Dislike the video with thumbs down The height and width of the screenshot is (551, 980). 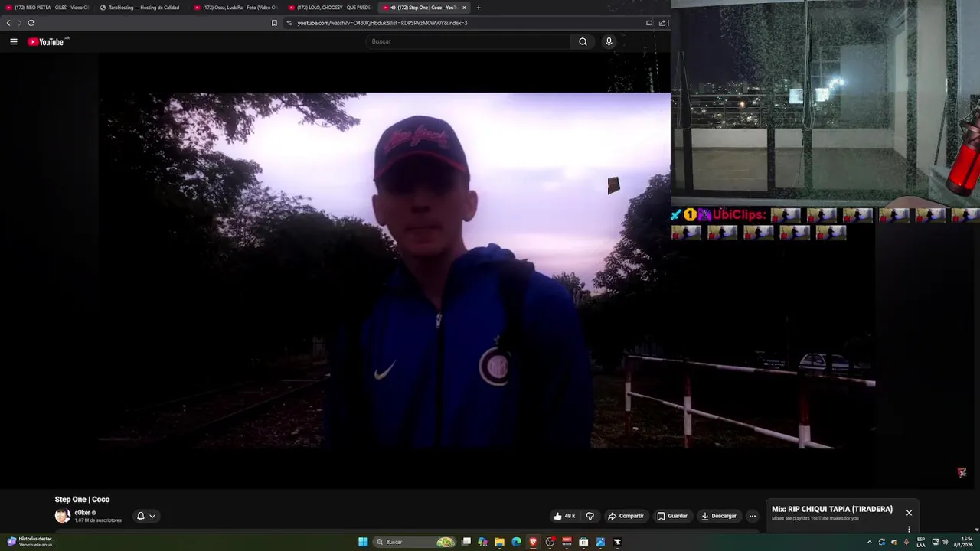click(x=590, y=516)
